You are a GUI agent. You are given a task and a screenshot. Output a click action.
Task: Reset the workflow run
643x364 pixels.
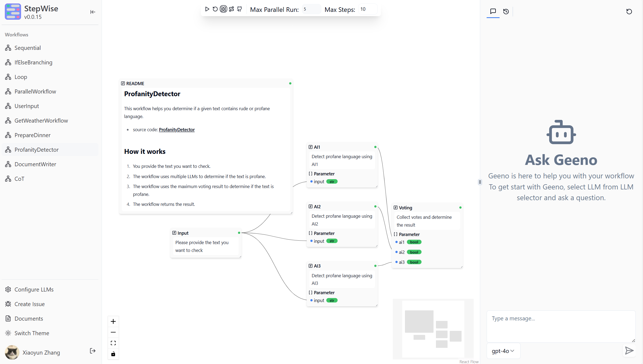pos(215,9)
